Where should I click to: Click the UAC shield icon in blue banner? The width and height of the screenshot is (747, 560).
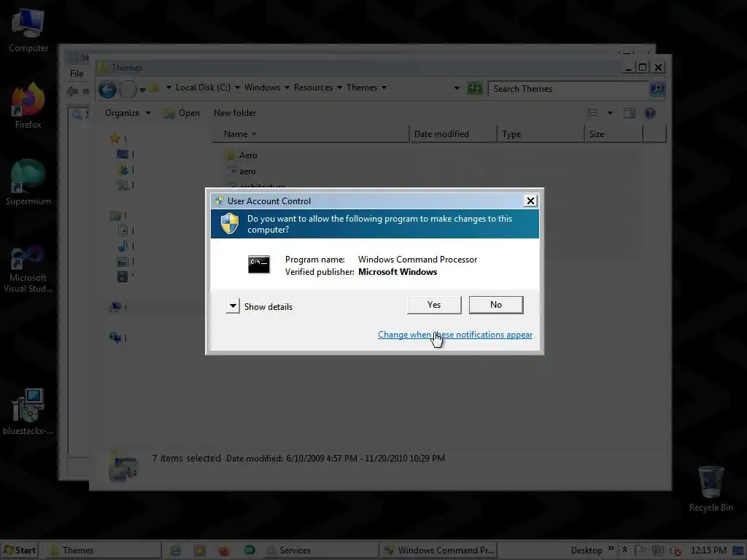pos(230,223)
